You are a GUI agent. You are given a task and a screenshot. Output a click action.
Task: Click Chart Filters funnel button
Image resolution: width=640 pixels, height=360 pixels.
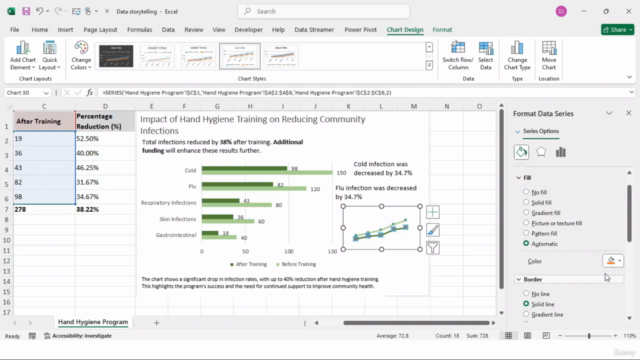pyautogui.click(x=433, y=248)
